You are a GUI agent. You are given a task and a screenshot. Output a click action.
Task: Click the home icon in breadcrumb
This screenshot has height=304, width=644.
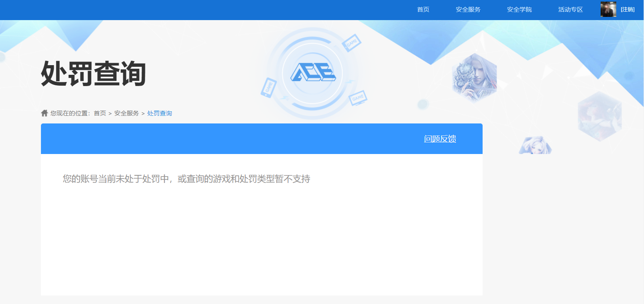[45, 113]
